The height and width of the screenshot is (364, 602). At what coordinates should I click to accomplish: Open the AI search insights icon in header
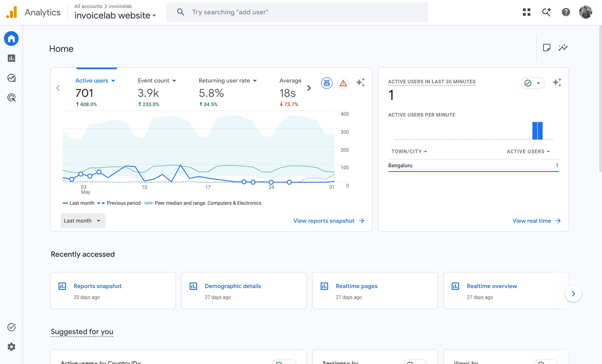(x=546, y=12)
